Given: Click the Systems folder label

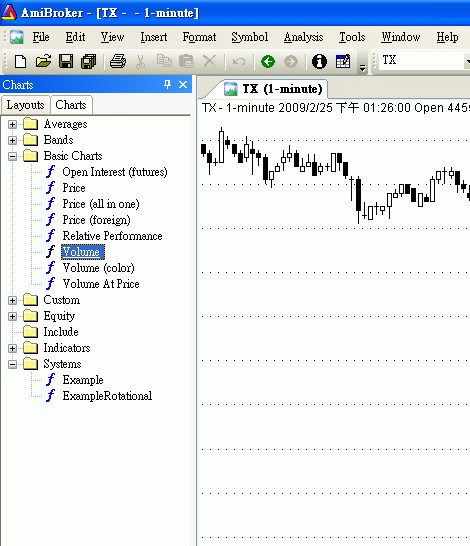Looking at the screenshot, I should tap(62, 364).
